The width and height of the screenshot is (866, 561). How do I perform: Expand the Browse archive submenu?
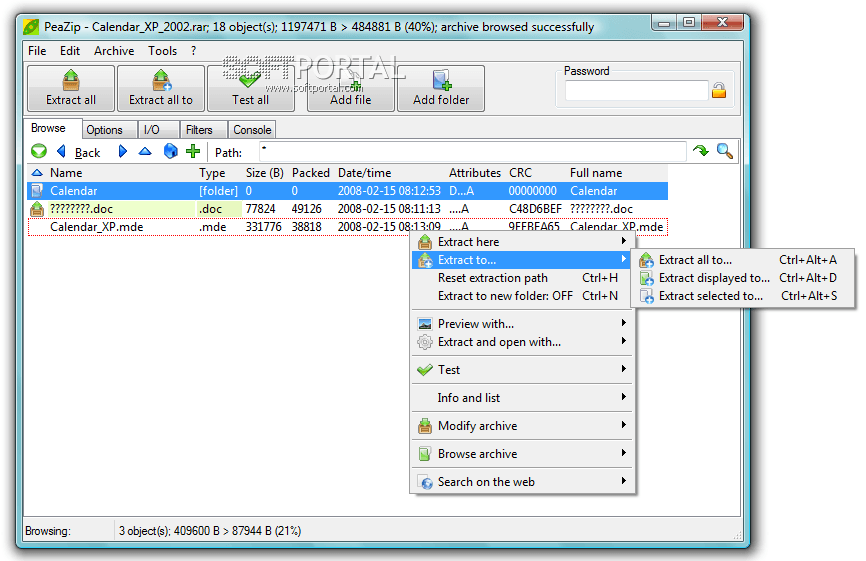[x=522, y=454]
